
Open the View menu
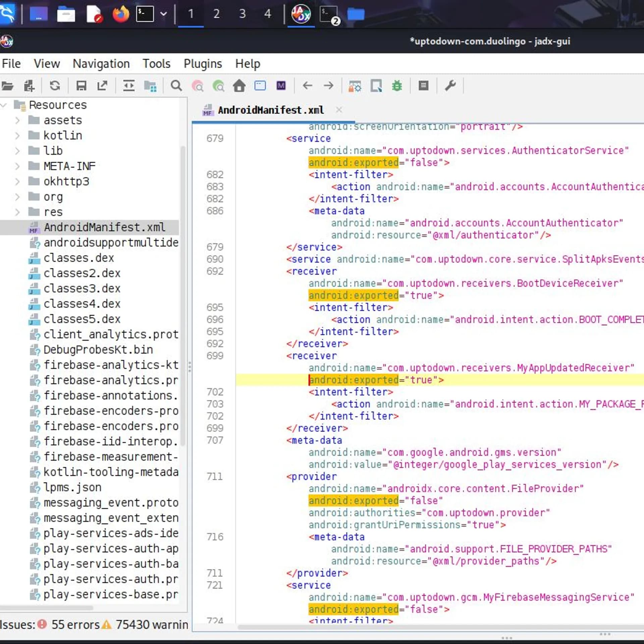[47, 63]
